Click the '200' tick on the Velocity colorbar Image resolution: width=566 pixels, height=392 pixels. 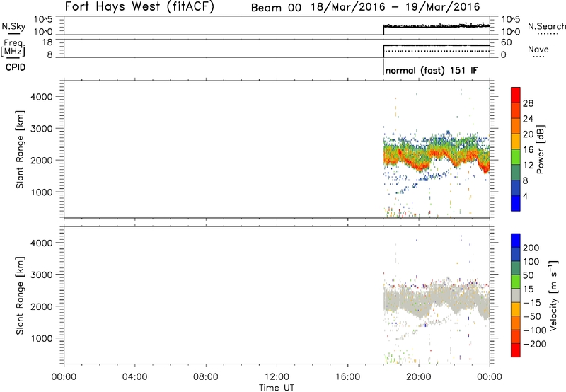pyautogui.click(x=531, y=248)
